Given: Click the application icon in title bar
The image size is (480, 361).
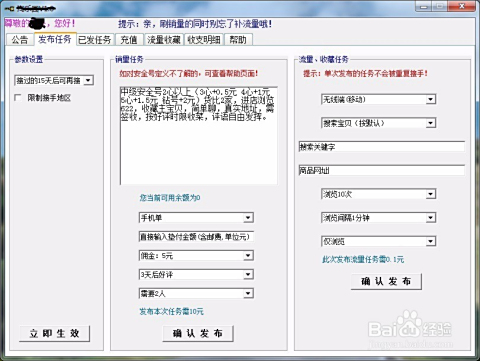Looking at the screenshot, I should 9,9.
